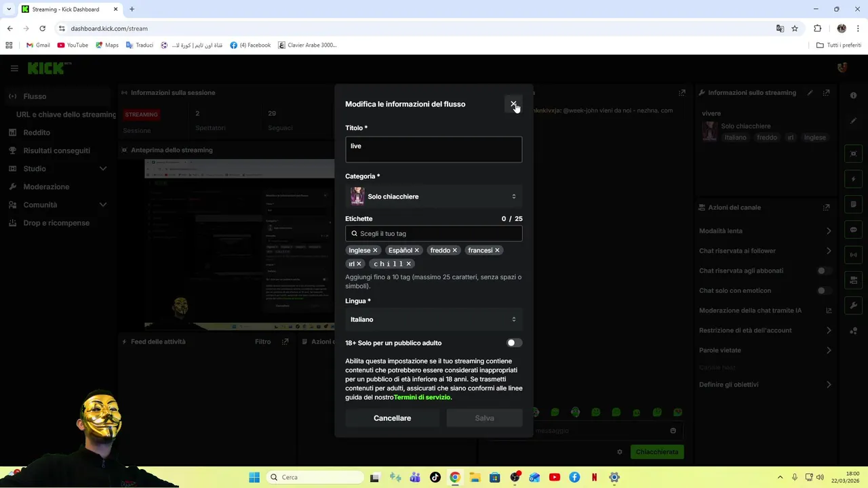Screen dimensions: 868x488
Task: Click the pencil icon in right sidebar
Action: [853, 121]
